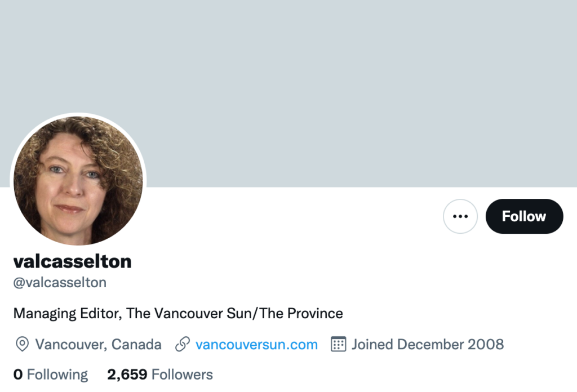Click the gray header banner image
This screenshot has height=392, width=577.
coord(338,84)
